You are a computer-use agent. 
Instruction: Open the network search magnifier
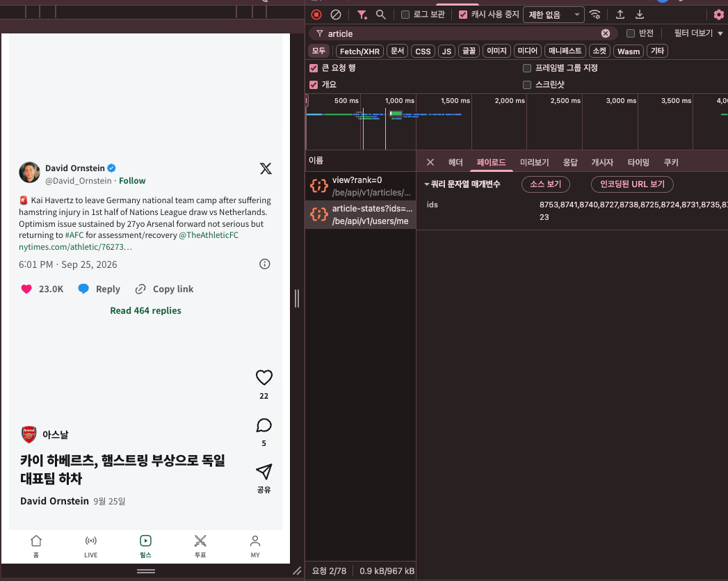point(381,15)
